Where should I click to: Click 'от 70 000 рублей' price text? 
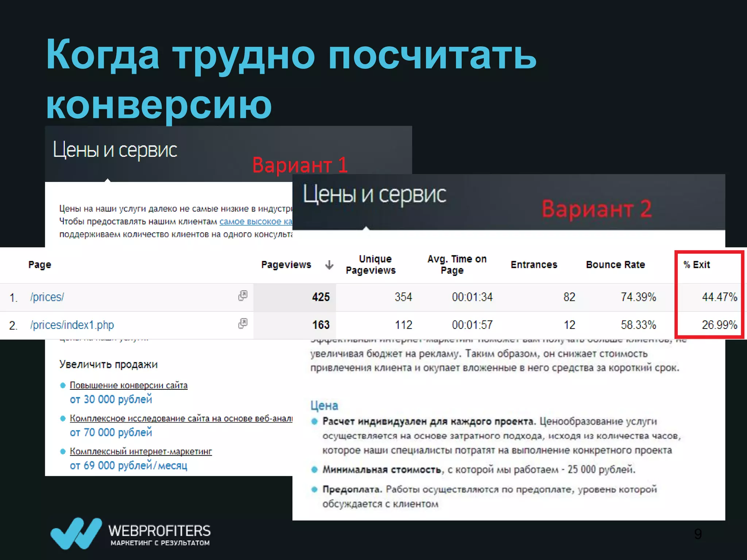point(111,433)
